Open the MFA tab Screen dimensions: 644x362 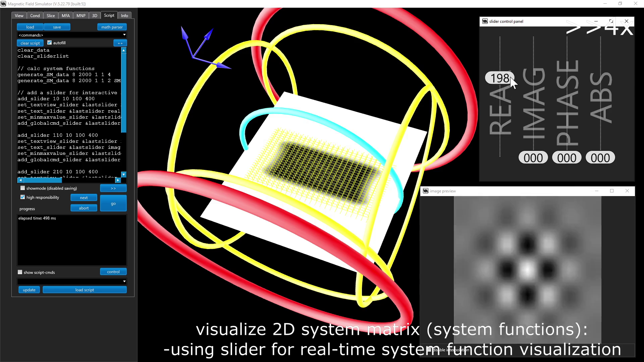click(66, 16)
